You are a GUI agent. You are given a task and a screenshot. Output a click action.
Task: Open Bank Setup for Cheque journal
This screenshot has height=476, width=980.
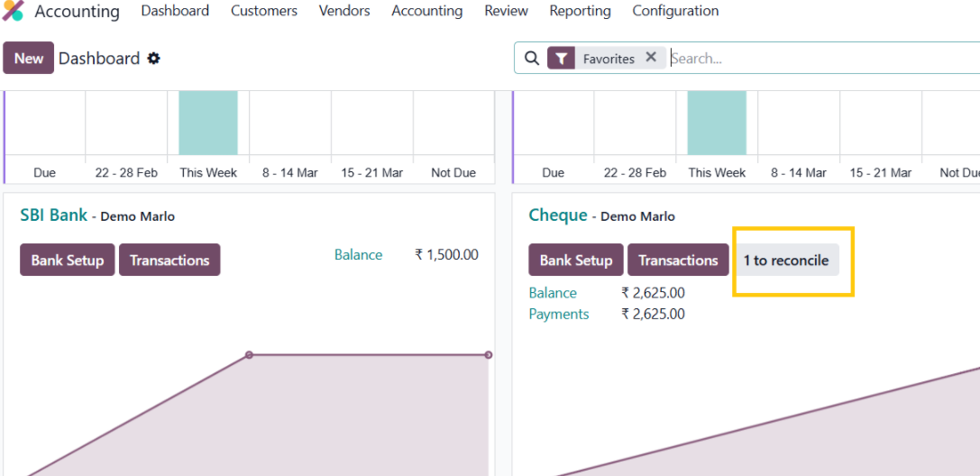(576, 261)
